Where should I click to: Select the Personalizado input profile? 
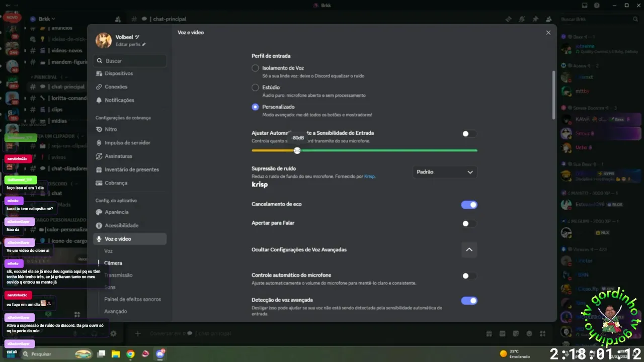click(x=255, y=107)
